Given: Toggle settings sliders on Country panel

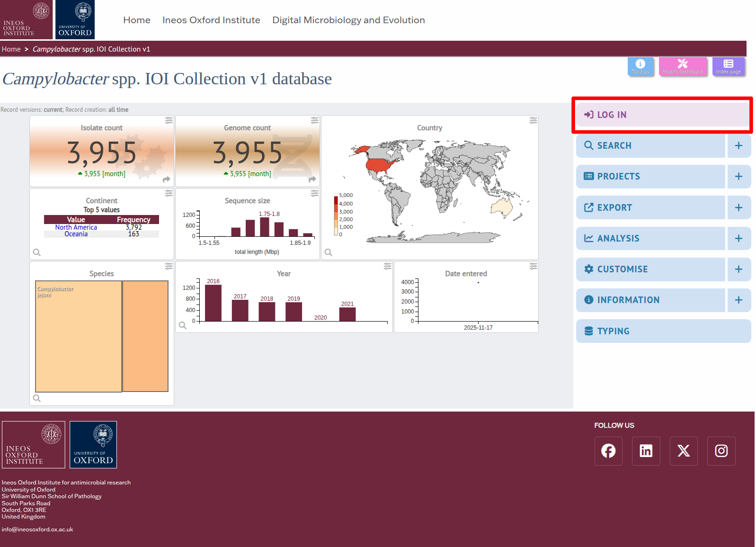Looking at the screenshot, I should click(533, 121).
